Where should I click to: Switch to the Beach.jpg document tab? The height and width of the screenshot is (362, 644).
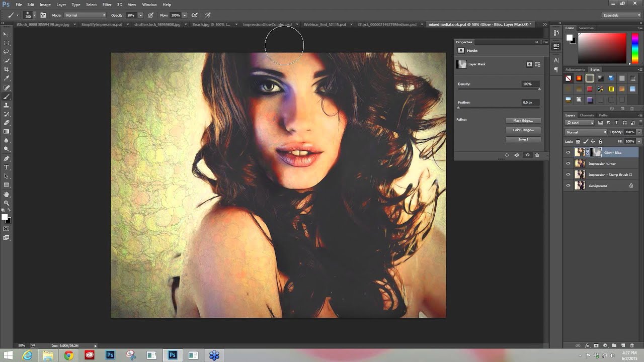click(x=211, y=24)
